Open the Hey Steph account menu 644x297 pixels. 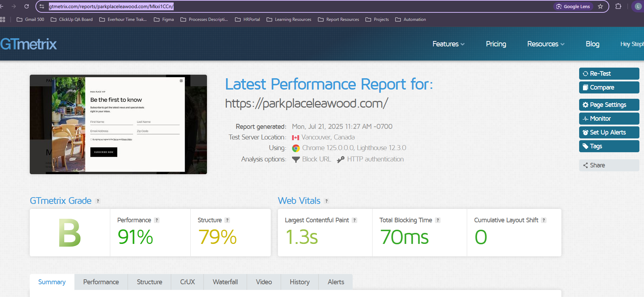coord(632,44)
